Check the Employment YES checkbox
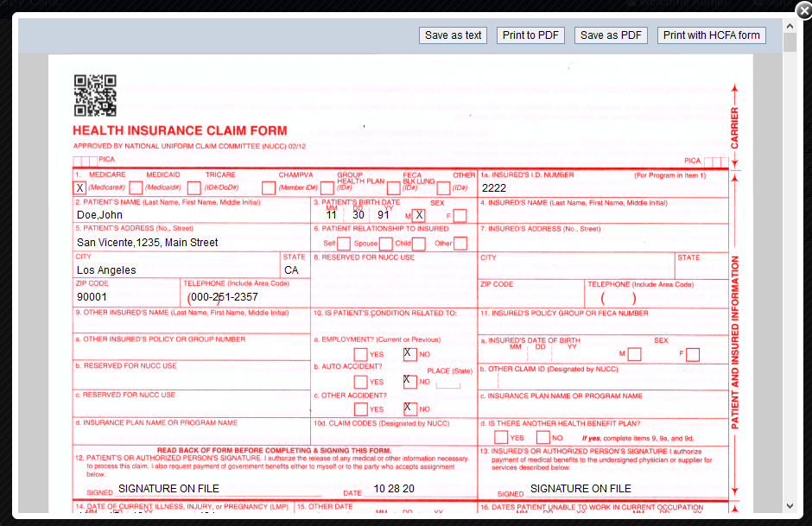812x526 pixels. pos(360,354)
